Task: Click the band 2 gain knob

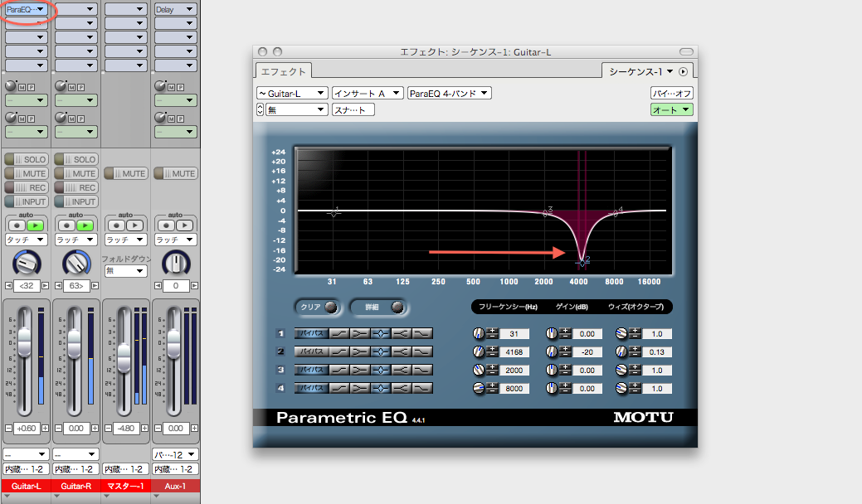Action: point(552,351)
